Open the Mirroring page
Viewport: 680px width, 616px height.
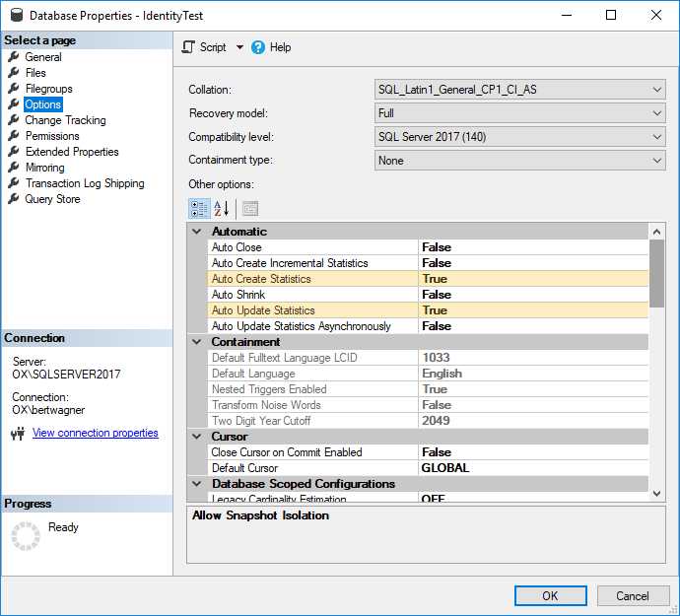[x=44, y=168]
